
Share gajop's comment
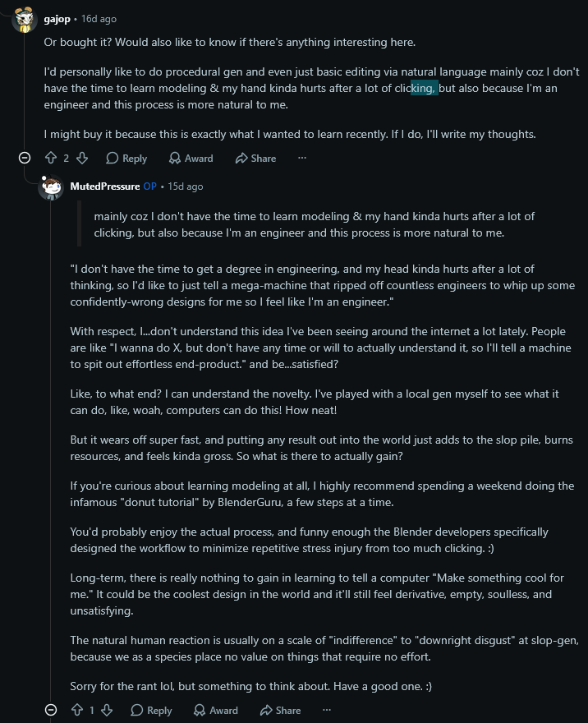coord(255,158)
